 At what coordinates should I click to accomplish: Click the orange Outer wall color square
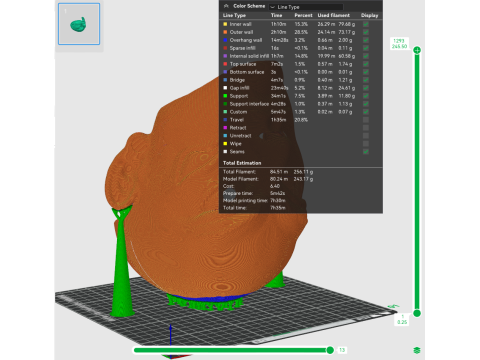point(225,32)
